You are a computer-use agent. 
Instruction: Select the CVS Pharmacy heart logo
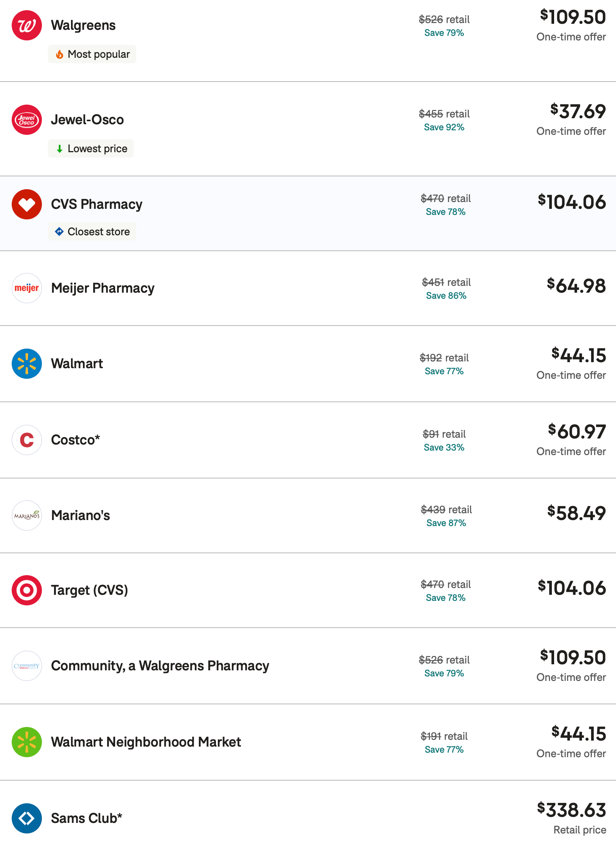27,204
